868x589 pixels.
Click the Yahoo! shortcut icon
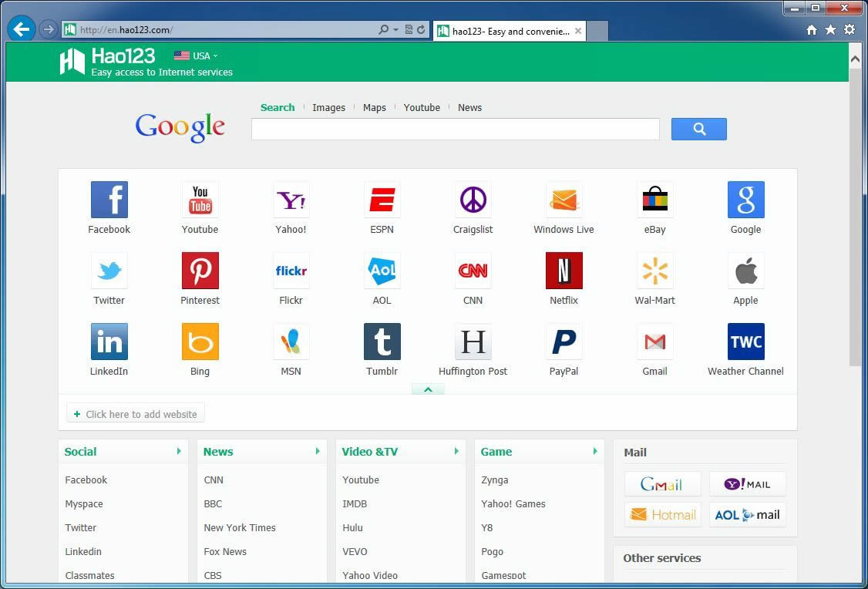pyautogui.click(x=291, y=199)
